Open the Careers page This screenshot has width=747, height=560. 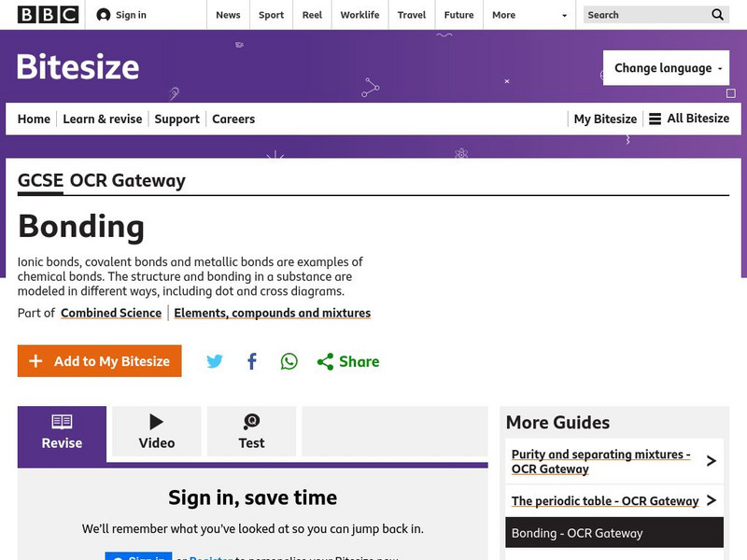click(x=233, y=119)
